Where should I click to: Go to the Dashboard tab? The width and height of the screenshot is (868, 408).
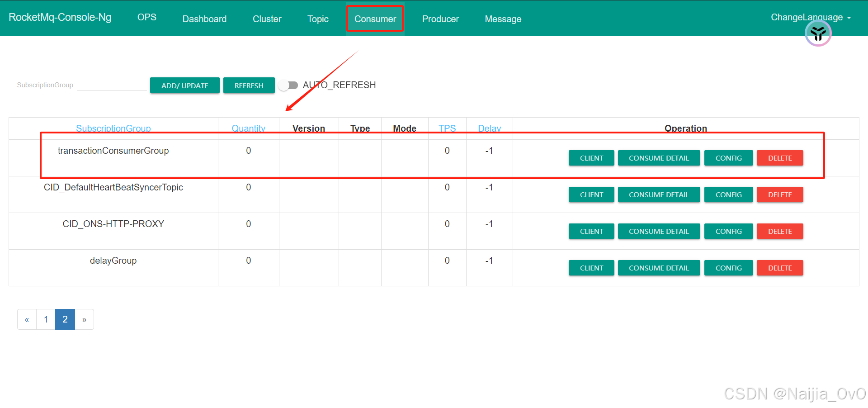point(204,19)
